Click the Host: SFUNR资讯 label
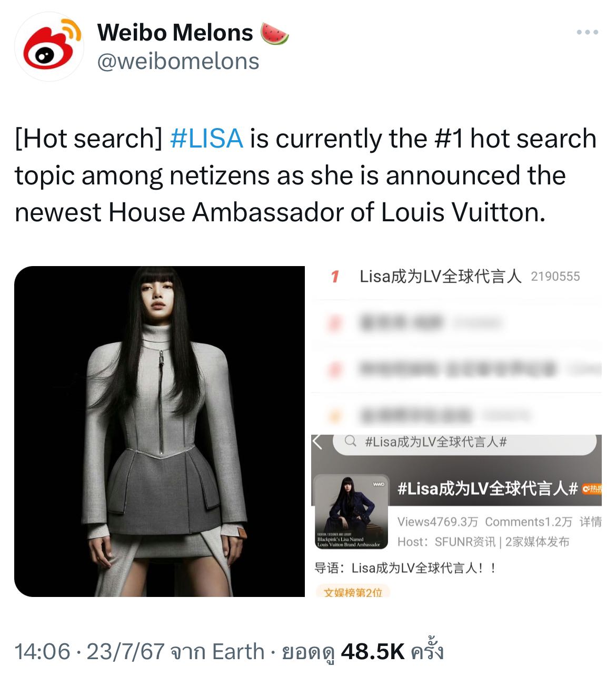This screenshot has width=616, height=676. click(x=446, y=542)
